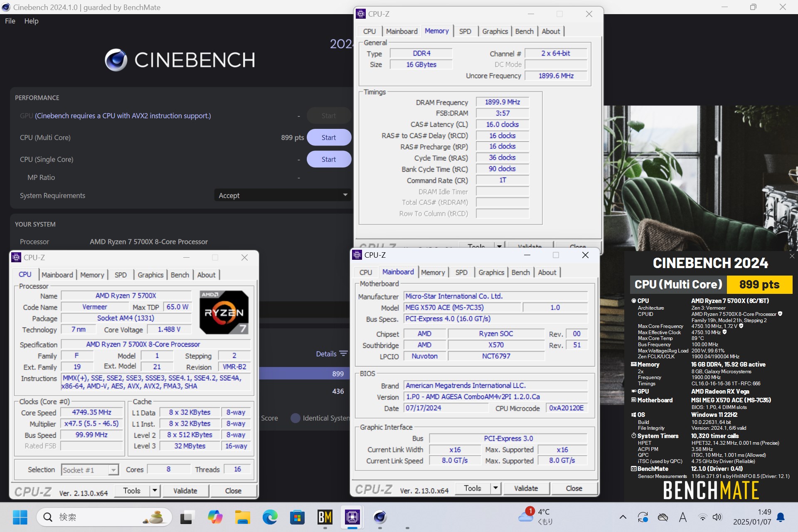Select the Identical System radio option
The width and height of the screenshot is (798, 532).
pyautogui.click(x=296, y=418)
